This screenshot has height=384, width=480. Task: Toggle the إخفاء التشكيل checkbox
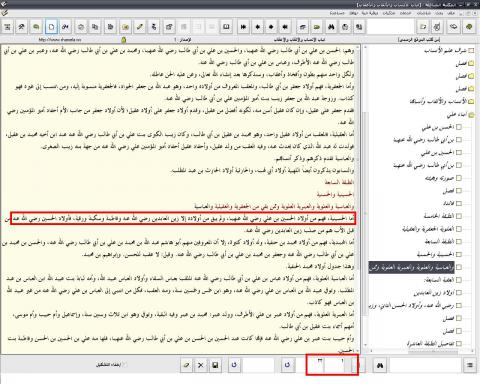(x=125, y=365)
